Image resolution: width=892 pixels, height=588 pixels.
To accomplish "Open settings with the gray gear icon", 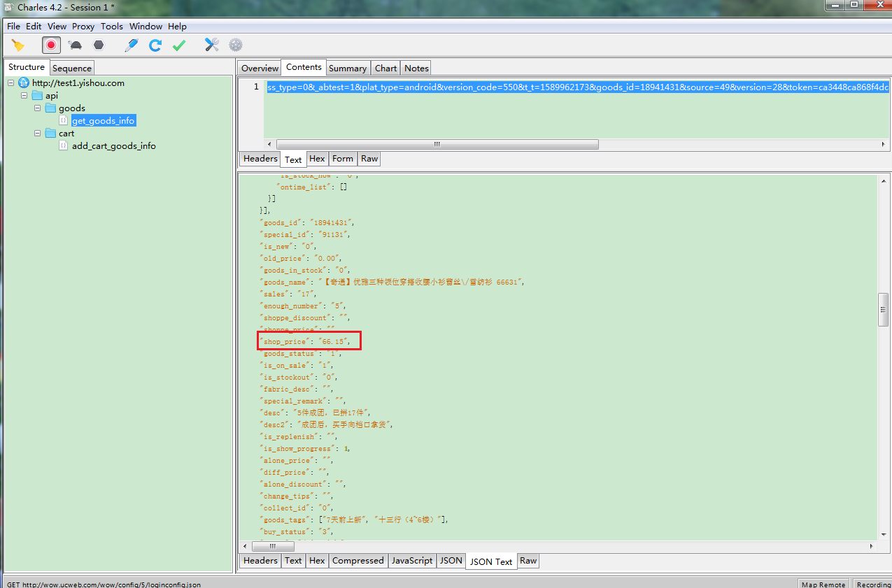I will coord(236,45).
